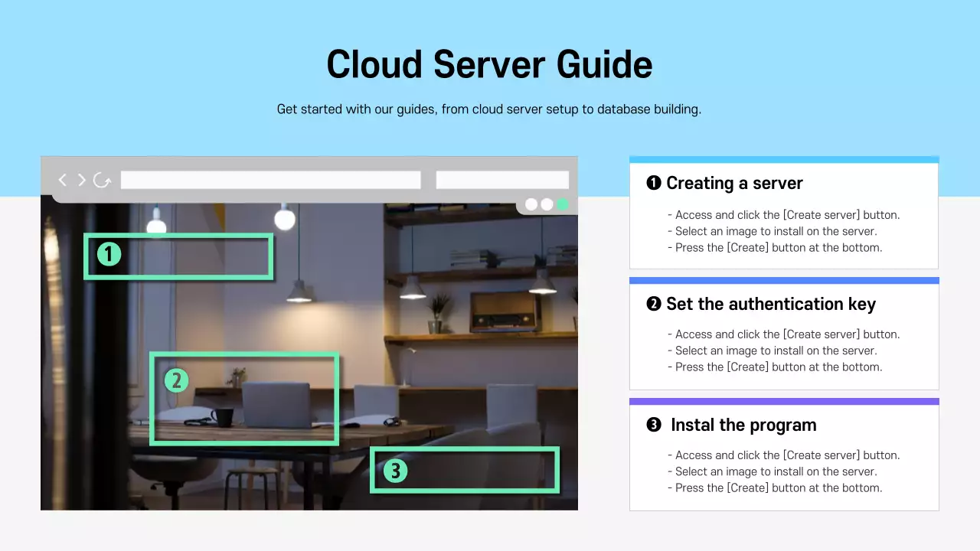This screenshot has height=551, width=980.
Task: Select the number 3 badge in the image
Action: tap(394, 471)
